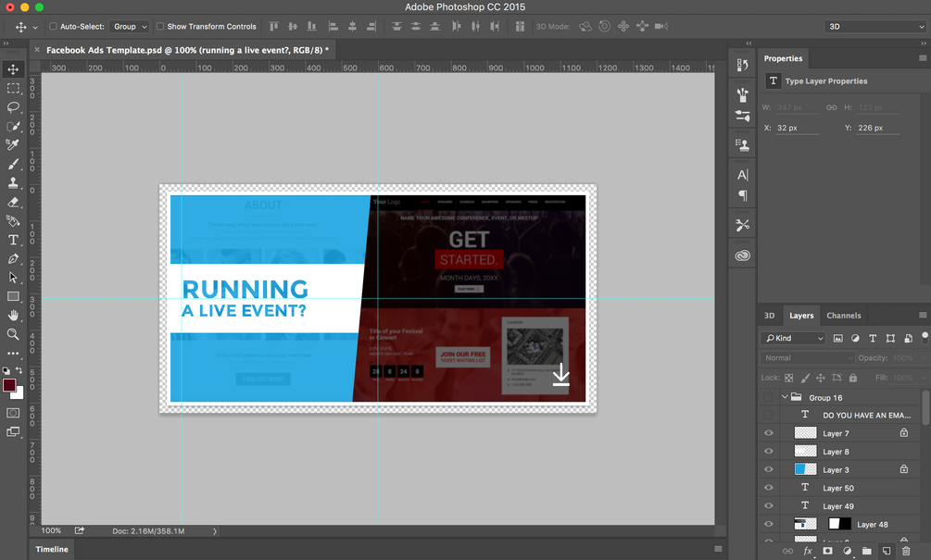Open the Auto-Select Group dropdown
The width and height of the screenshot is (931, 560).
pos(130,26)
